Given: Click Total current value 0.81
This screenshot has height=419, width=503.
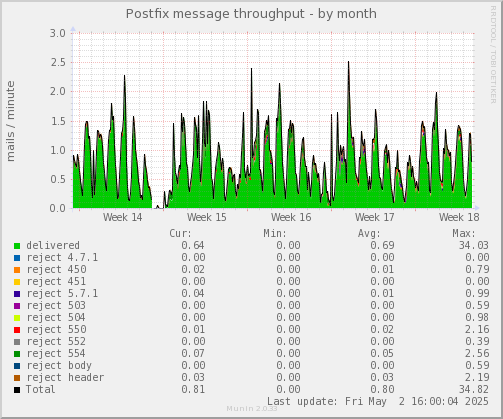Looking at the screenshot, I should [x=193, y=390].
